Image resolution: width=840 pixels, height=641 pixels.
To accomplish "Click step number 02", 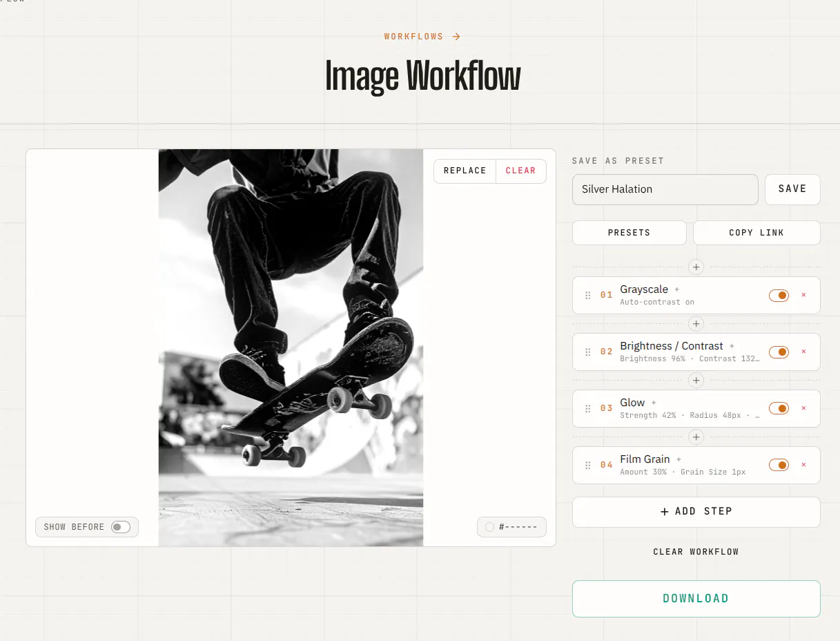I will (607, 352).
